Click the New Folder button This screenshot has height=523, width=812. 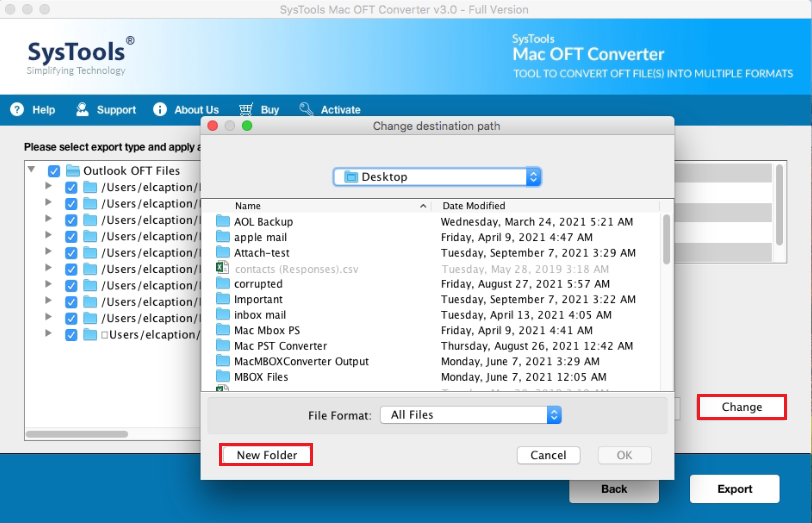266,455
